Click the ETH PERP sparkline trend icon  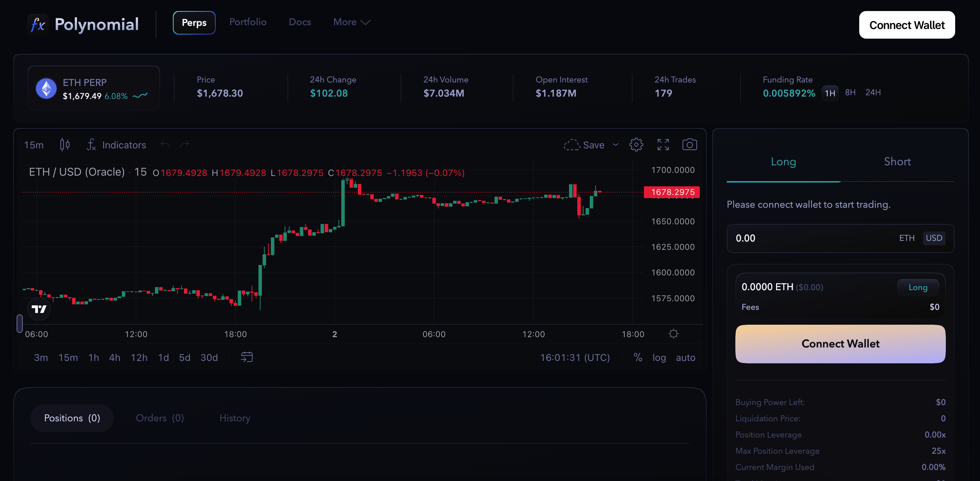[x=140, y=96]
